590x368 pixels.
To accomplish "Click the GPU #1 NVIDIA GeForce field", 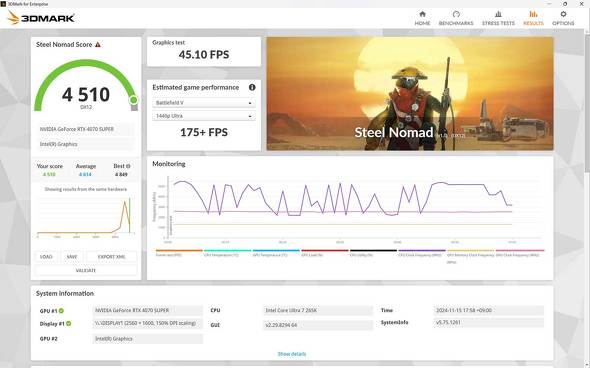I will click(147, 310).
